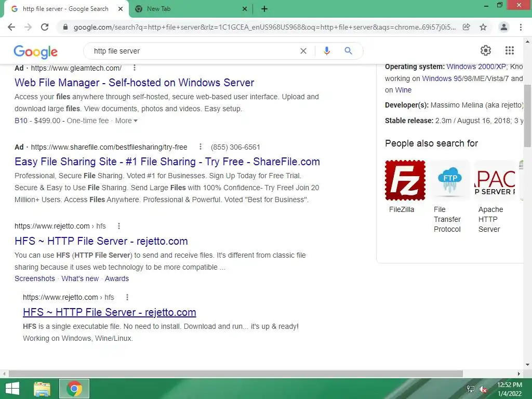Click the muted volume tray icon
Viewport: 532px width, 399px height.
click(x=483, y=389)
